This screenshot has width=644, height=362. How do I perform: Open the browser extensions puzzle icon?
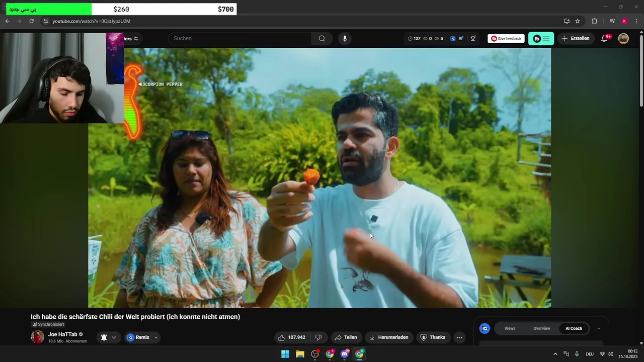(595, 21)
